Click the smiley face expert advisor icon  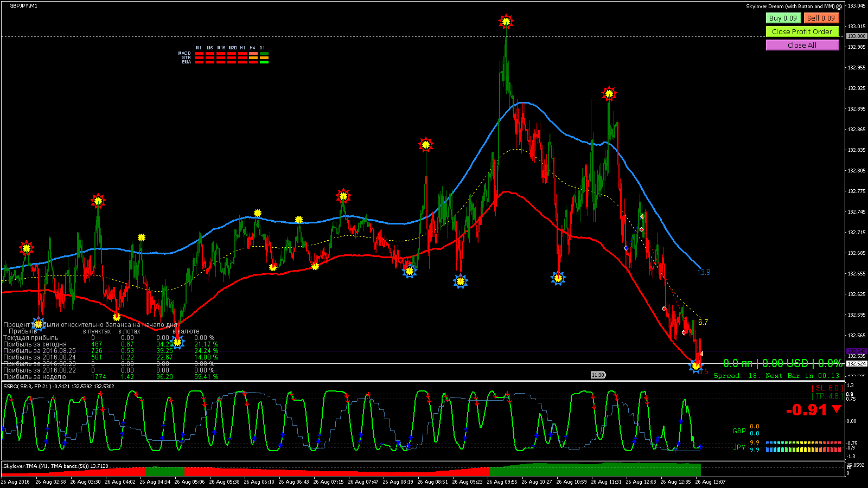tap(839, 7)
